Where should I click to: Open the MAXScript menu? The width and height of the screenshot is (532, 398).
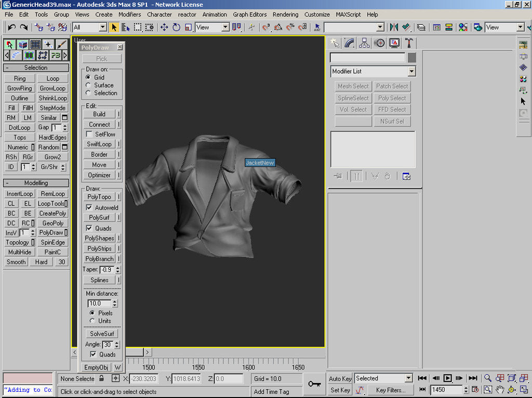pyautogui.click(x=348, y=15)
